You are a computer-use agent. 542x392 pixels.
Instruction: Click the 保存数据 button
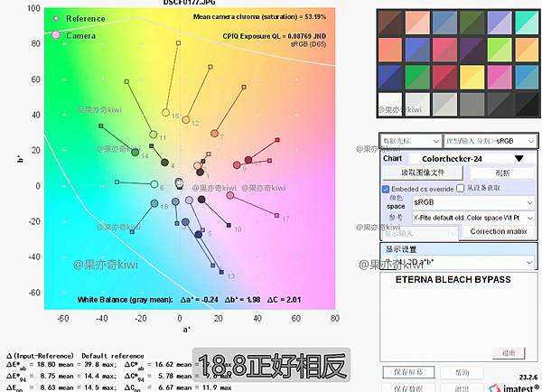pos(408,388)
